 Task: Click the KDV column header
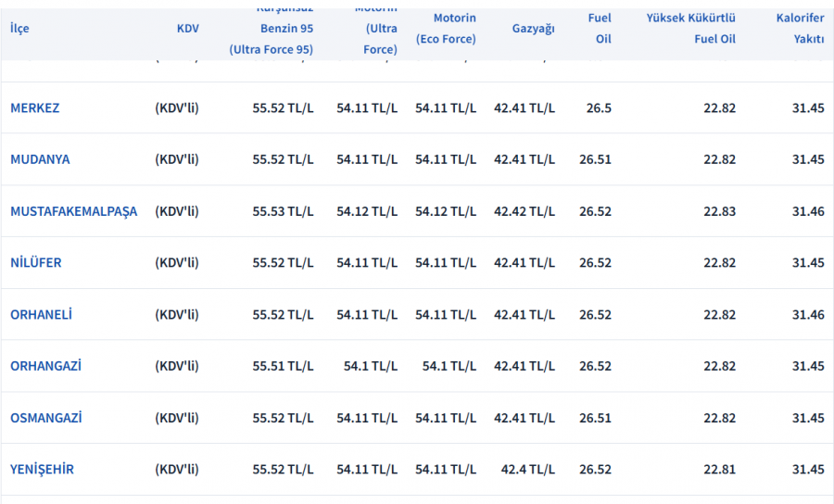[x=187, y=29]
